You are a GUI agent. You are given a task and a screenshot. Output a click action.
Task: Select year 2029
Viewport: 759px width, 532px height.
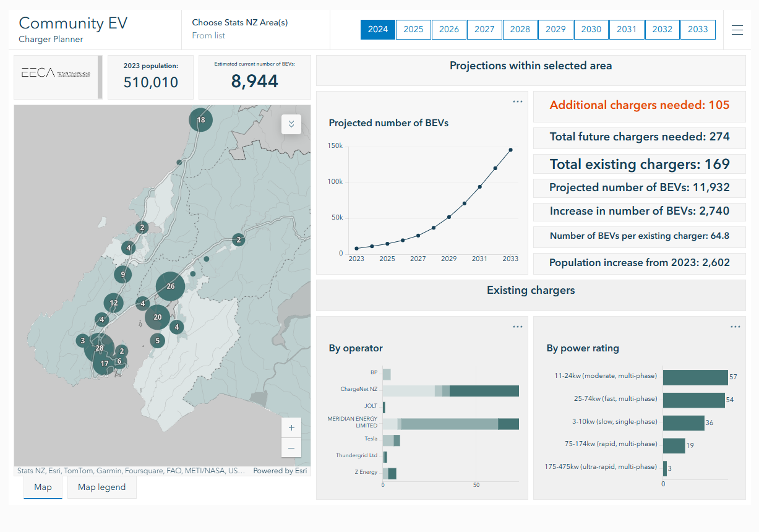pyautogui.click(x=555, y=30)
